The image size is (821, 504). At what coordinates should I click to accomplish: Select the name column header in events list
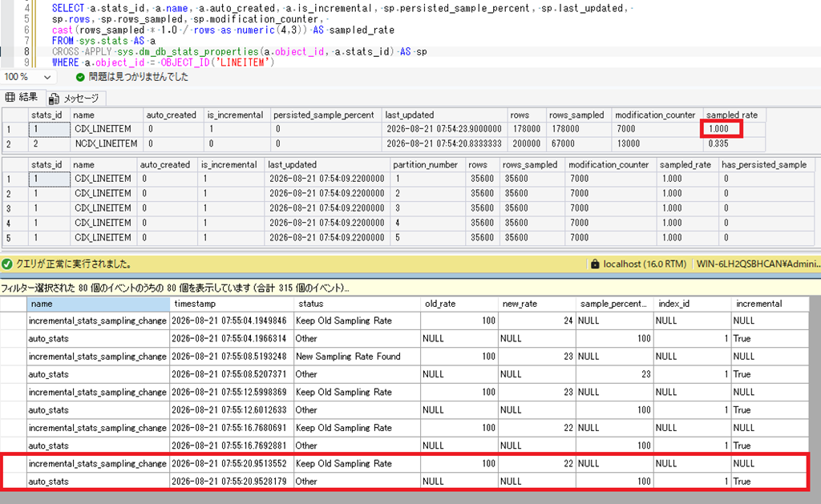coord(98,304)
